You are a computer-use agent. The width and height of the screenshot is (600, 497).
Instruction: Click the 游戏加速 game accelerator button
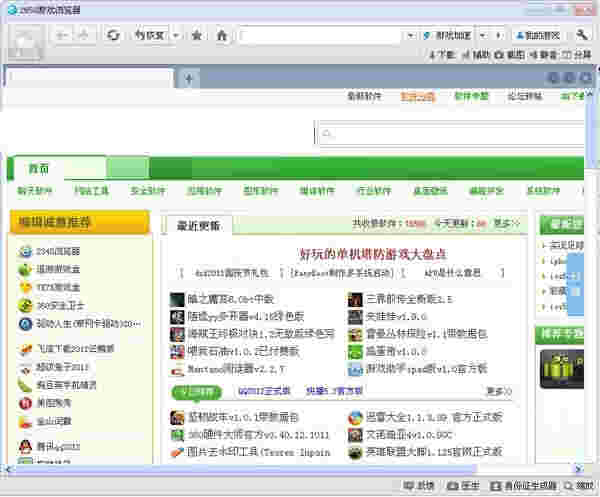click(x=448, y=36)
